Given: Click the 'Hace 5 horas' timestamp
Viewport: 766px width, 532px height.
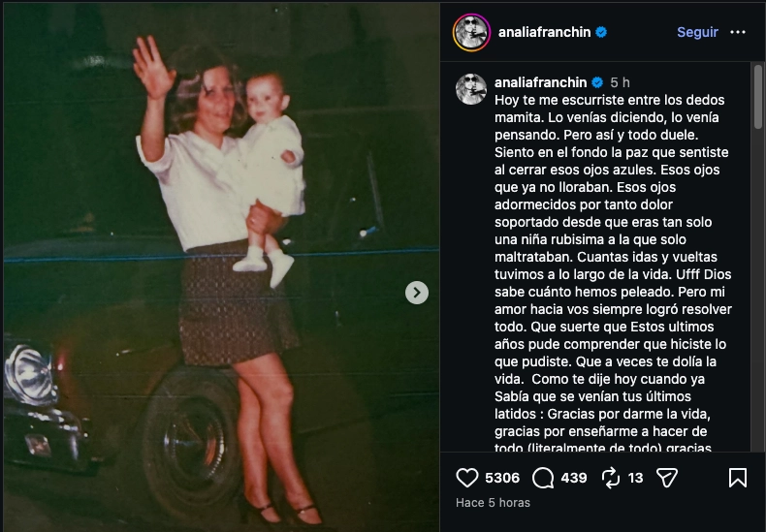Looking at the screenshot, I should pyautogui.click(x=493, y=503).
